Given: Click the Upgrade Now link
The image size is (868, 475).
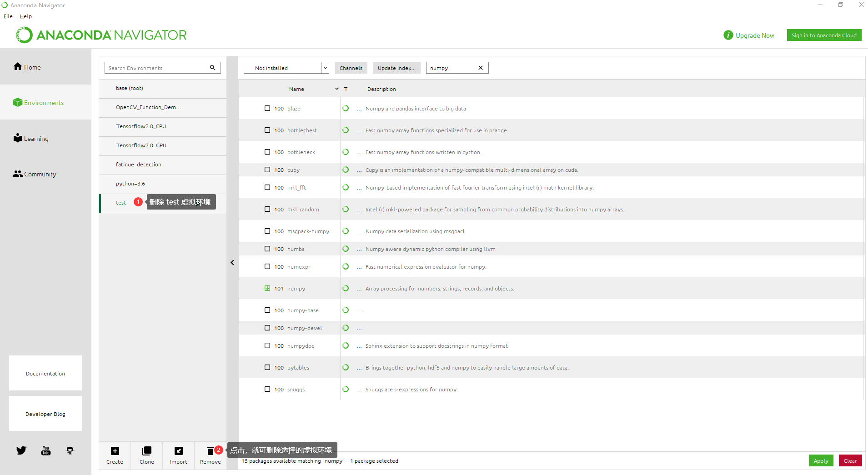Looking at the screenshot, I should click(755, 35).
